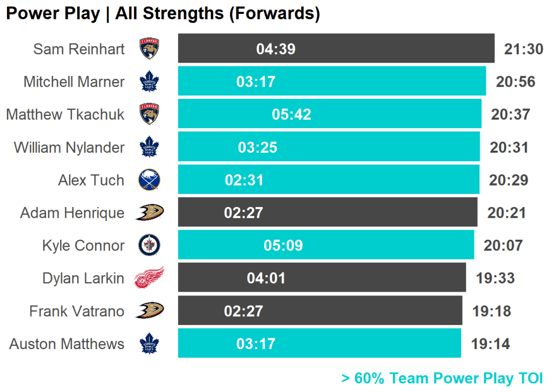Viewport: 549px width, 392px height.
Task: Click the Buffalo Sabres logo beside Alex Tuch
Action: click(x=150, y=180)
